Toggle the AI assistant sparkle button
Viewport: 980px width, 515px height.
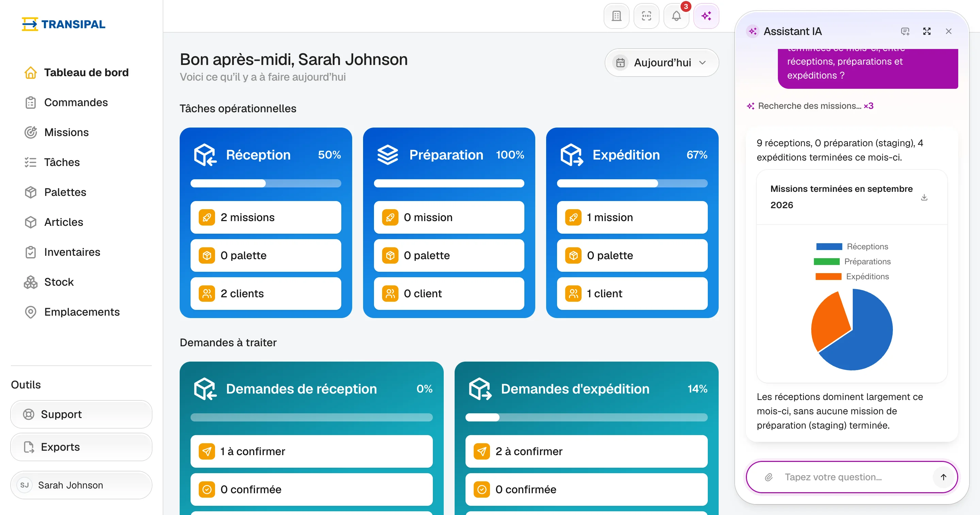[x=706, y=16]
